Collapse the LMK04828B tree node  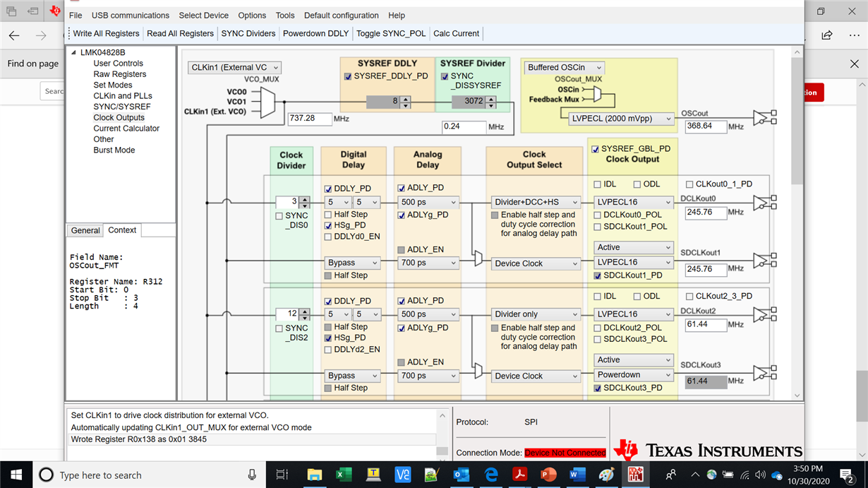click(x=73, y=52)
